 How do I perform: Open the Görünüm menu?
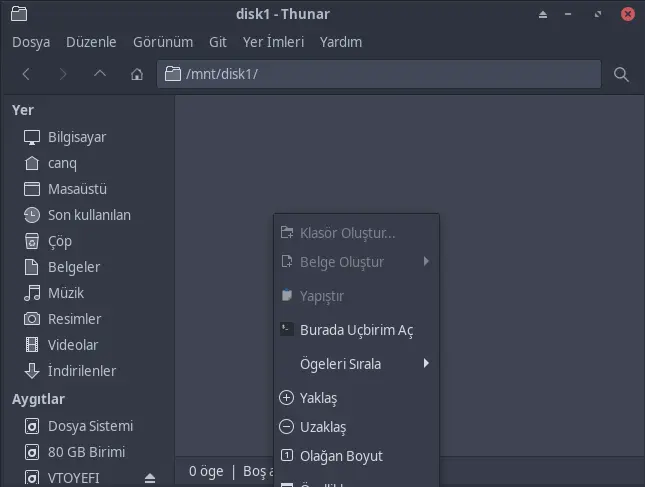click(163, 42)
